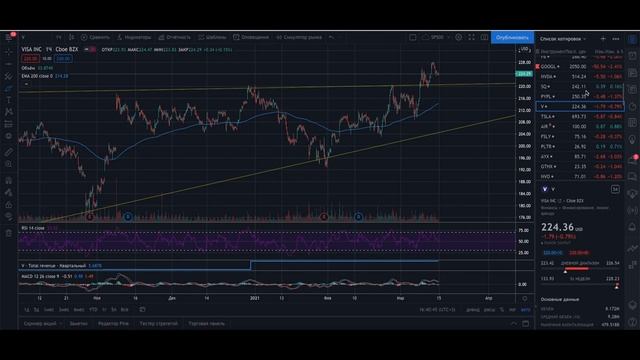
Task: Open the Сравнить compare symbol button
Action: pyautogui.click(x=95, y=37)
